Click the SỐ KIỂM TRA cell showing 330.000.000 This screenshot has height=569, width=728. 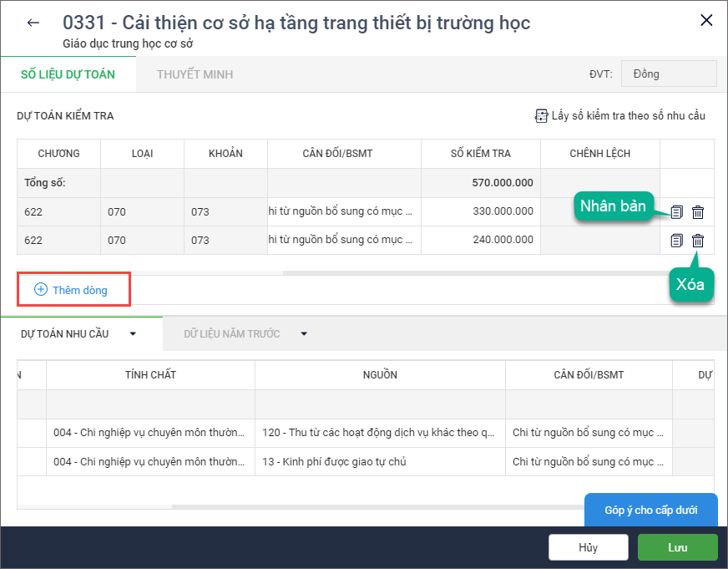pyautogui.click(x=481, y=211)
